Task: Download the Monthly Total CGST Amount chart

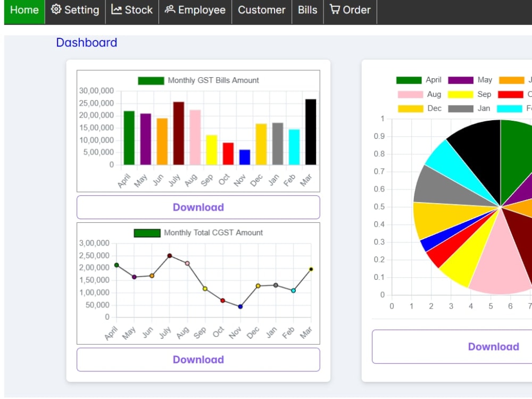Action: point(198,360)
